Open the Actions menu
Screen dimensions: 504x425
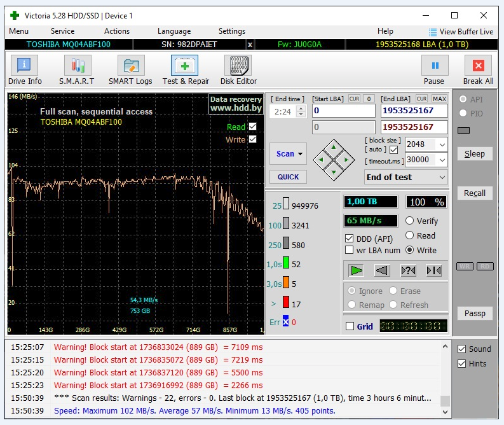pyautogui.click(x=117, y=31)
